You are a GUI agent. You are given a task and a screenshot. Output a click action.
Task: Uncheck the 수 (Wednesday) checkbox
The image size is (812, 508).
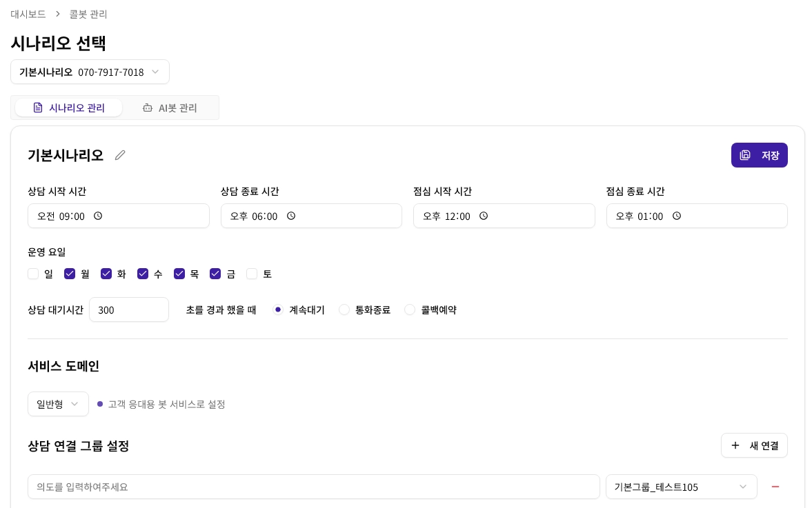pos(143,274)
